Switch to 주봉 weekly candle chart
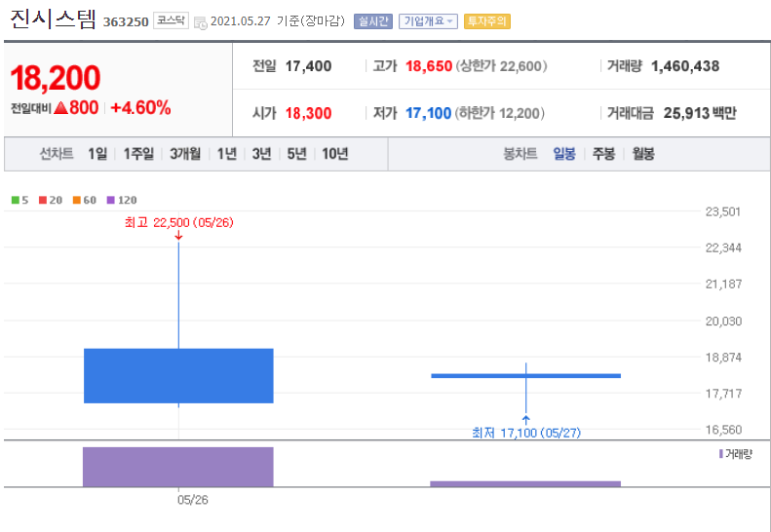This screenshot has height=532, width=771. tap(603, 154)
